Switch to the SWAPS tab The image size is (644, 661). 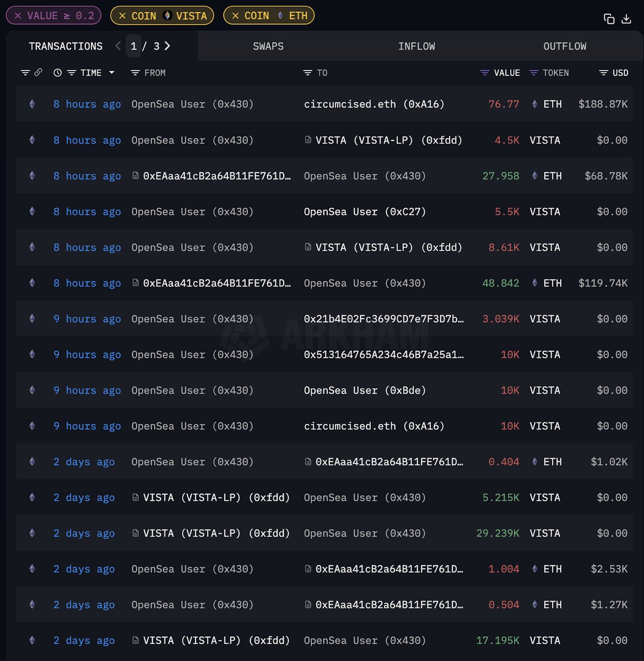coord(268,46)
